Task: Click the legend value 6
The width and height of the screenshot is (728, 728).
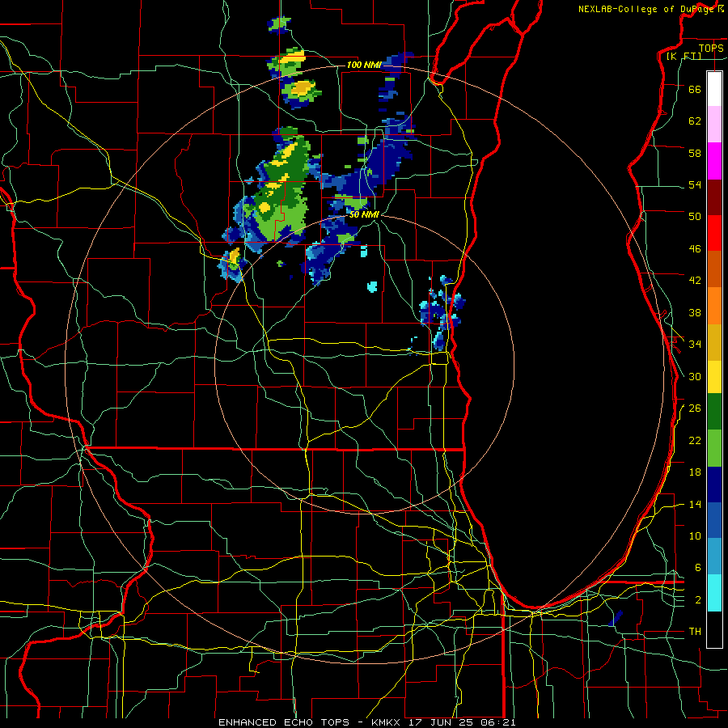Action: 697,568
